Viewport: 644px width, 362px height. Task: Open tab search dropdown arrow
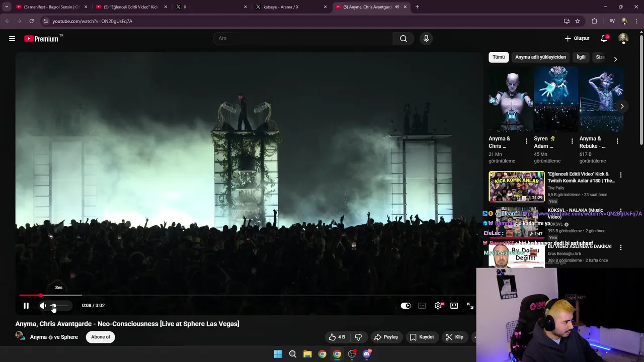[x=7, y=7]
